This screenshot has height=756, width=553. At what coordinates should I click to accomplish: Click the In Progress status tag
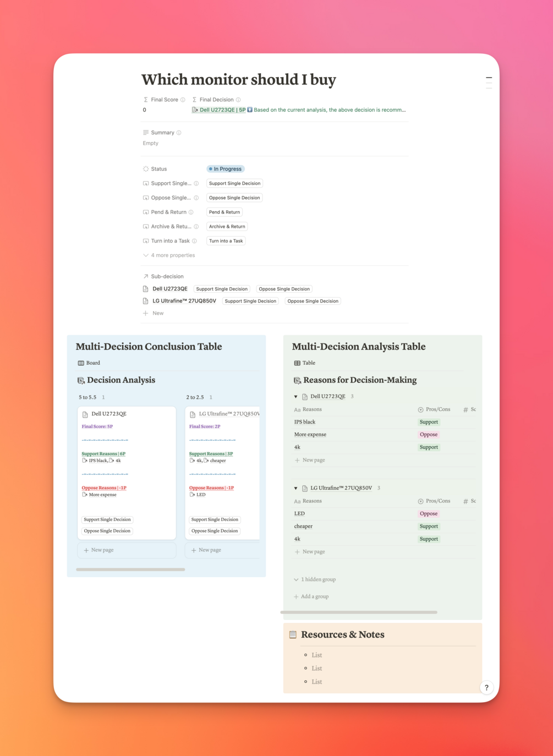click(x=226, y=169)
